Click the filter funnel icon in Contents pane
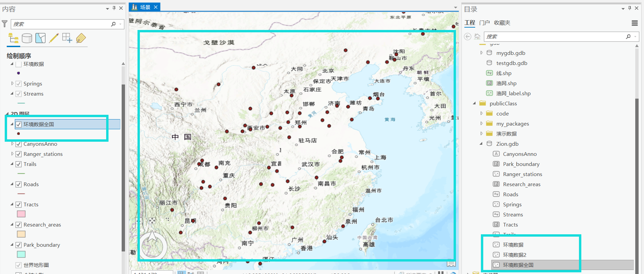This screenshot has width=644, height=274. click(x=4, y=24)
